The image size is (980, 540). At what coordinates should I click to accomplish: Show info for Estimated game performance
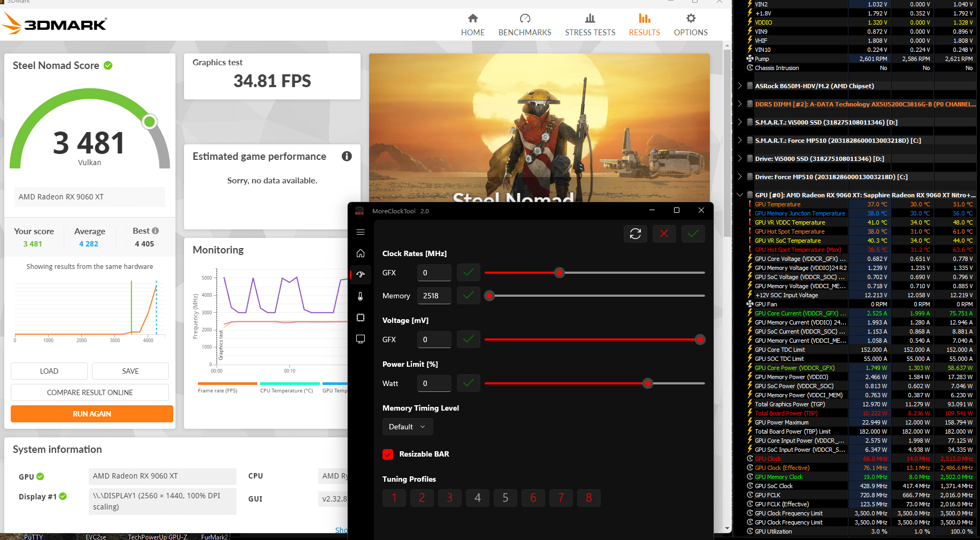pyautogui.click(x=347, y=156)
